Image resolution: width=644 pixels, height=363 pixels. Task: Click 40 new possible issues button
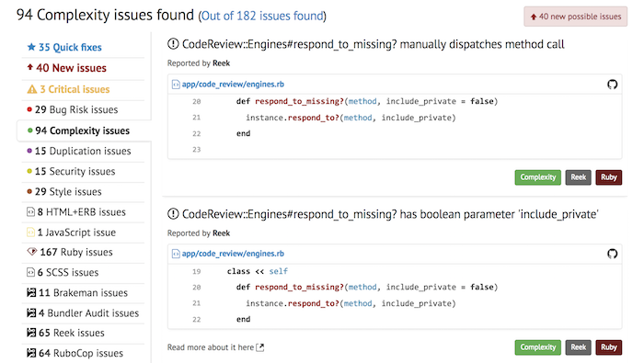pos(575,17)
